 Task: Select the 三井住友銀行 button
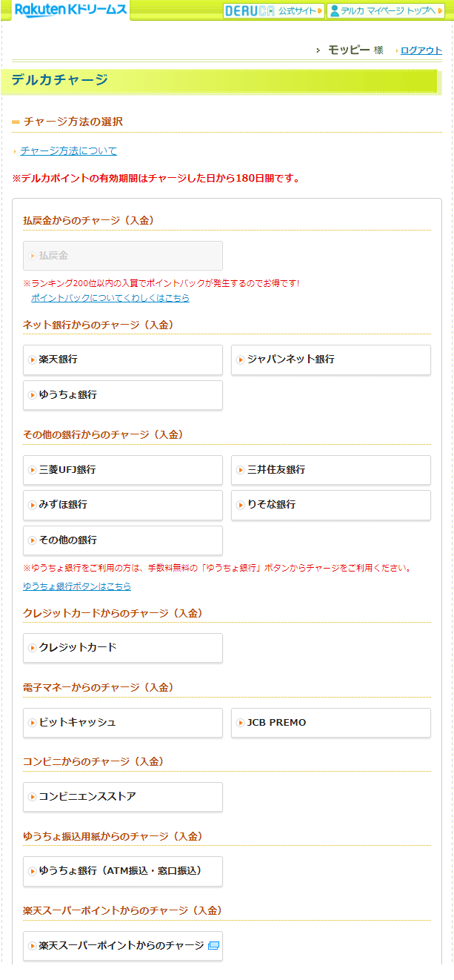331,470
